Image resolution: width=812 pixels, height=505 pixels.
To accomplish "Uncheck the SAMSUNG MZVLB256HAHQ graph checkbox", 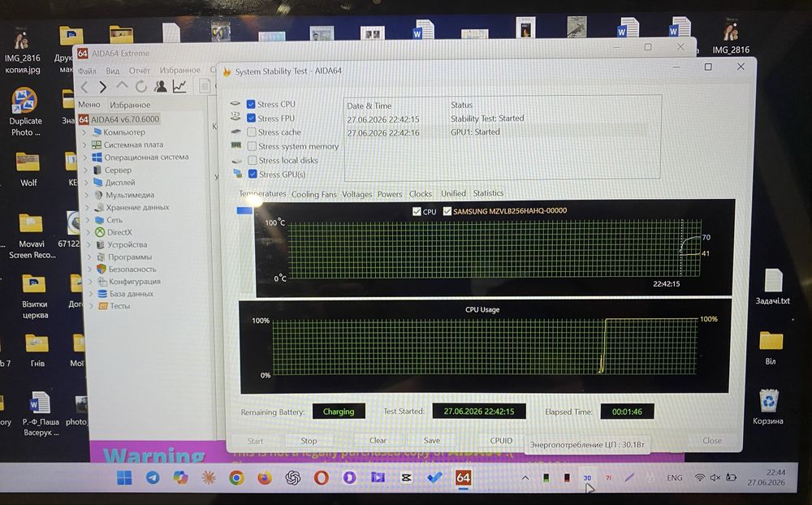I will click(447, 211).
